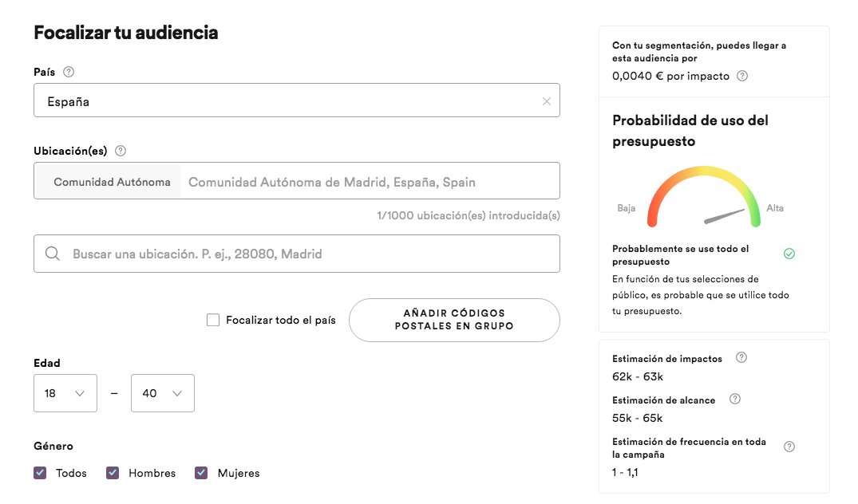Show info for Estimación de impactos

click(x=741, y=357)
